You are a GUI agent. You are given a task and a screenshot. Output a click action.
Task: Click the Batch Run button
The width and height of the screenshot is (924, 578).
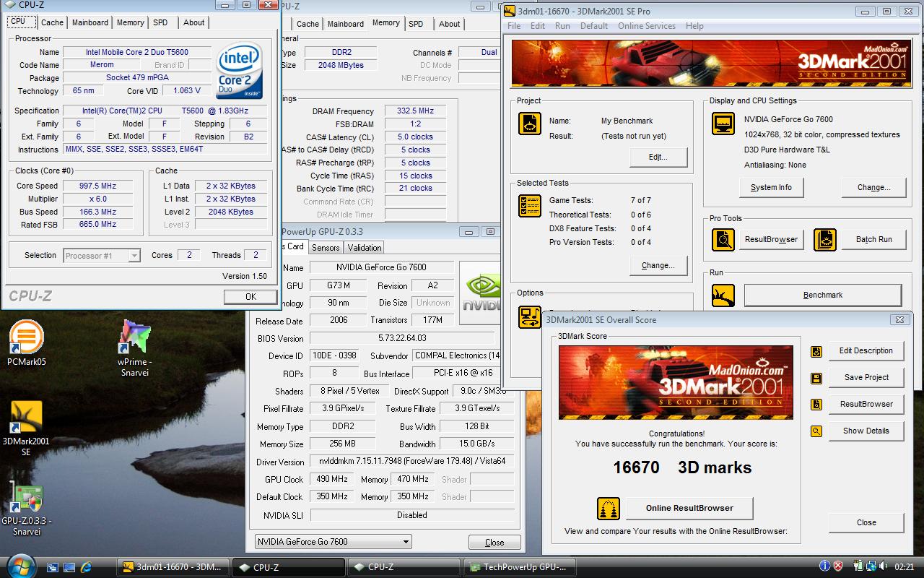point(874,239)
